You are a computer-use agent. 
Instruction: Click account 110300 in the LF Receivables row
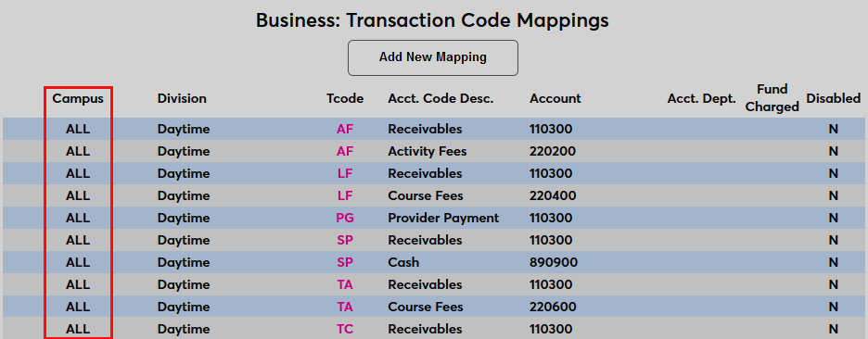[x=551, y=173]
